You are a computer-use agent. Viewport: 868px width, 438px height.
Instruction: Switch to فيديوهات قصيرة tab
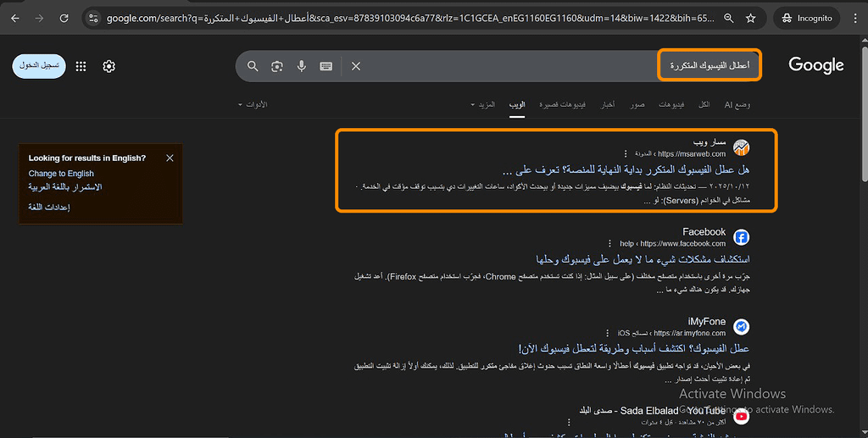point(563,104)
